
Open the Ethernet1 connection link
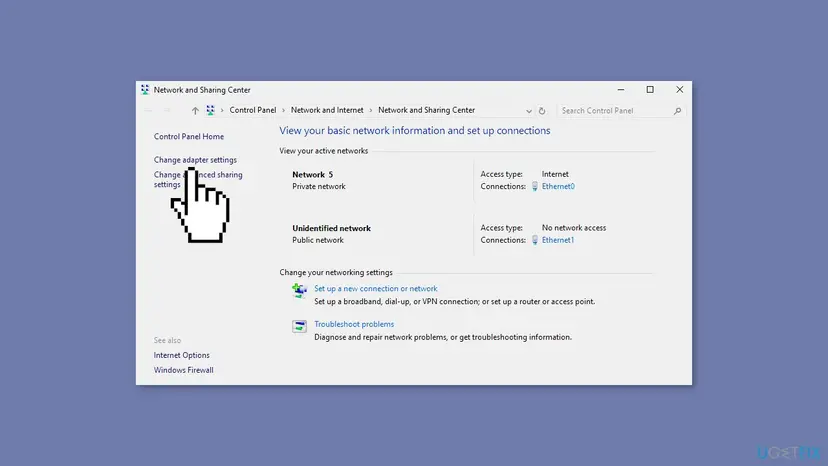pyautogui.click(x=558, y=240)
